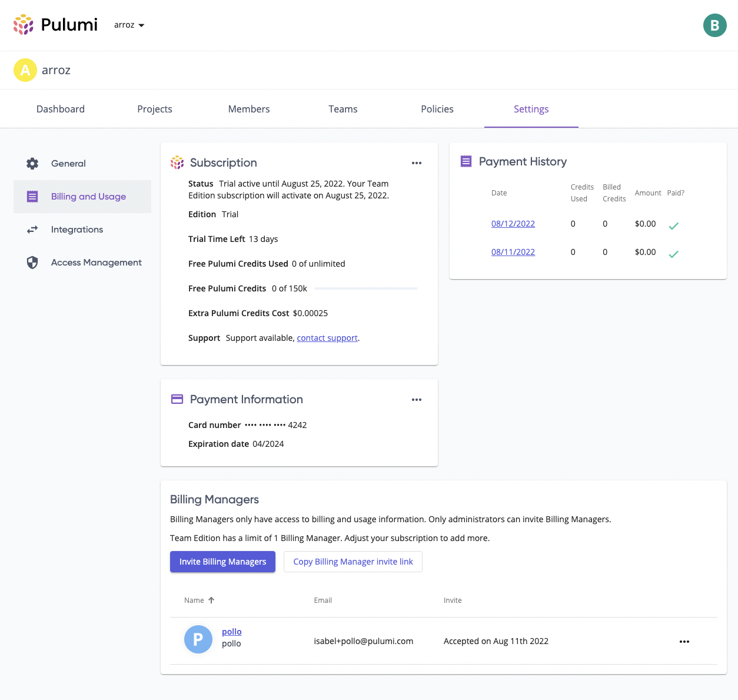Click the Access Management shield icon

[32, 263]
